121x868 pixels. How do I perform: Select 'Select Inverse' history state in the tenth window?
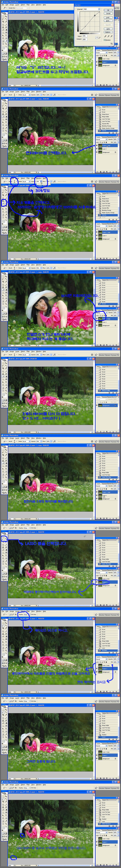click(x=108, y=824)
